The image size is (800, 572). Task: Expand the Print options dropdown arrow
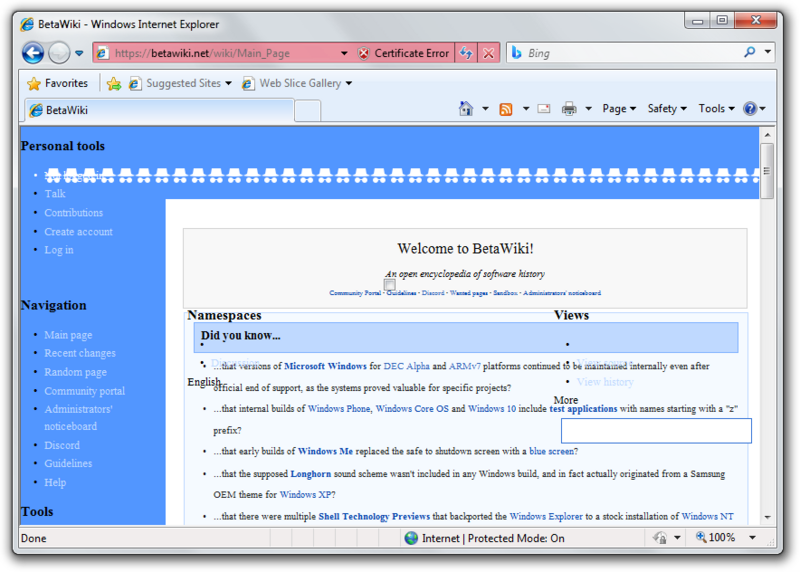(x=588, y=108)
